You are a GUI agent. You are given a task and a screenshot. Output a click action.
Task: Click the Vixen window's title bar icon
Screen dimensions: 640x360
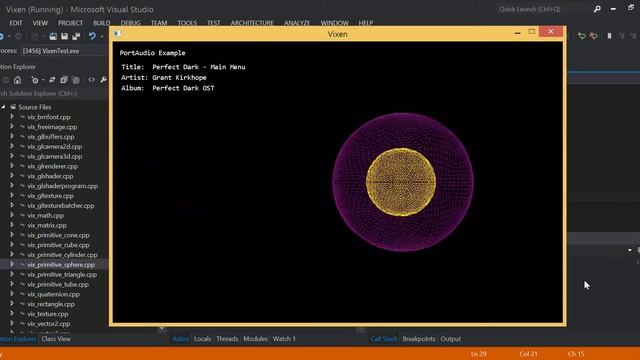[x=118, y=33]
